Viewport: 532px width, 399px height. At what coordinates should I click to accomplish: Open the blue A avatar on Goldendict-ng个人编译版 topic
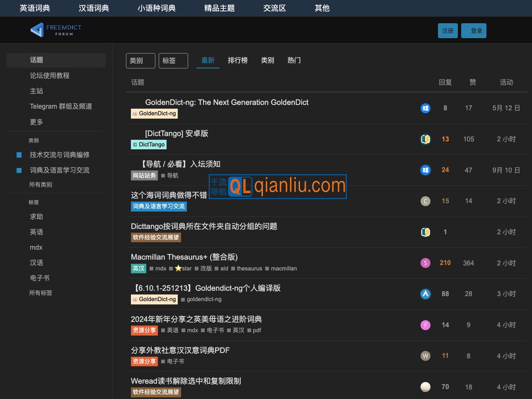pos(425,294)
